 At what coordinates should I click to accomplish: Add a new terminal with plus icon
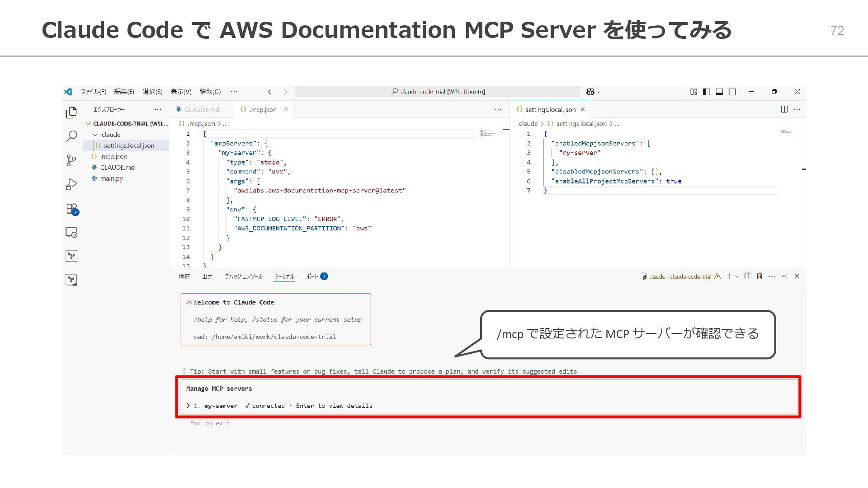pyautogui.click(x=729, y=276)
